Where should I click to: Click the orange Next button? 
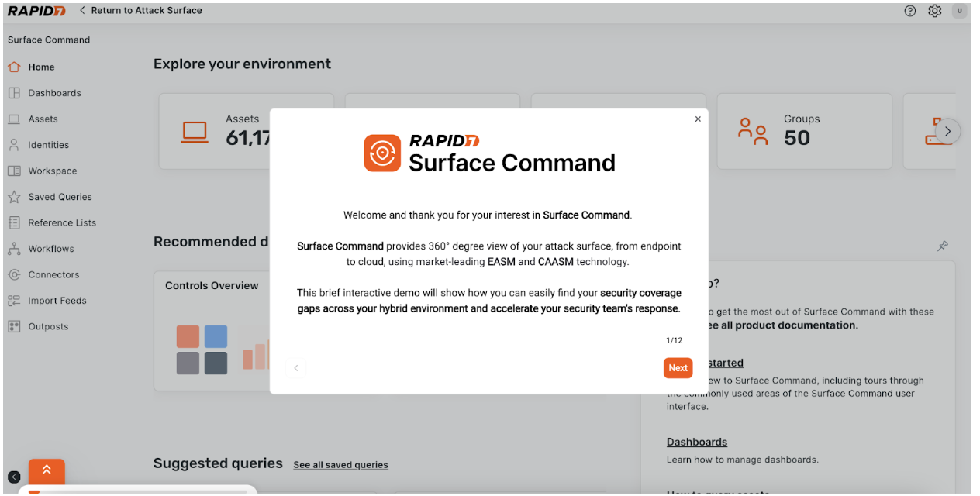point(678,368)
